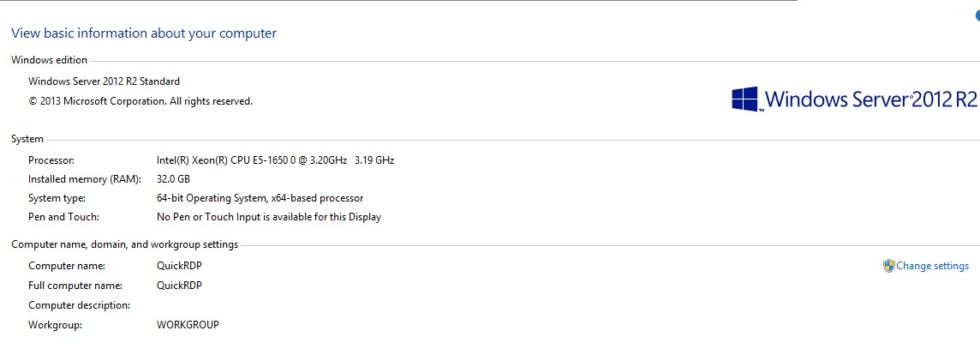The height and width of the screenshot is (343, 980).
Task: Click the Installed memory (RAM) label
Action: 79,179
